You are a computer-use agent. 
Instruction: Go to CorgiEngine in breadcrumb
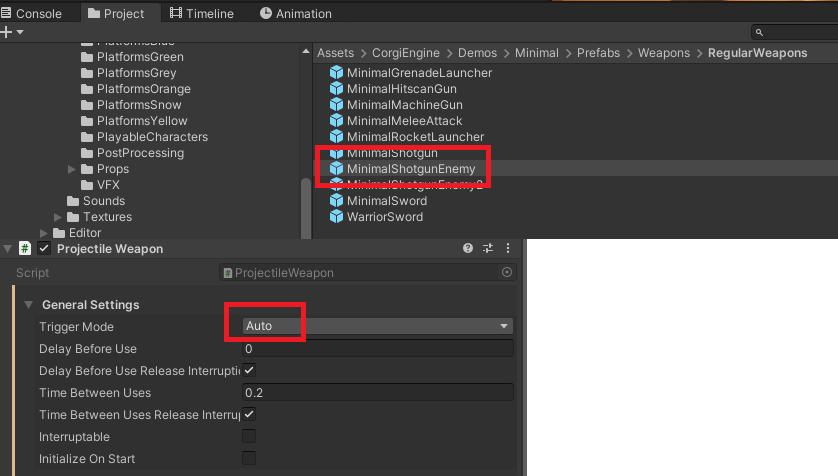pyautogui.click(x=406, y=53)
